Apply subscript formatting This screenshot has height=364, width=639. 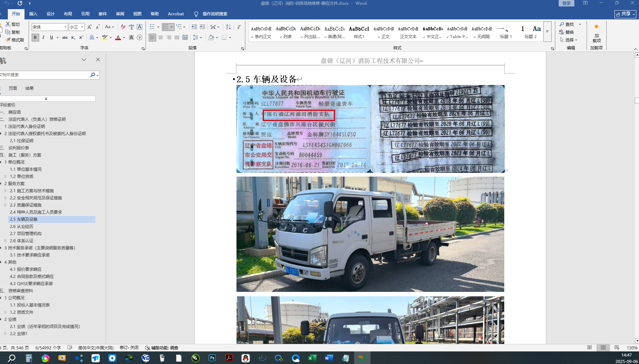73,37
